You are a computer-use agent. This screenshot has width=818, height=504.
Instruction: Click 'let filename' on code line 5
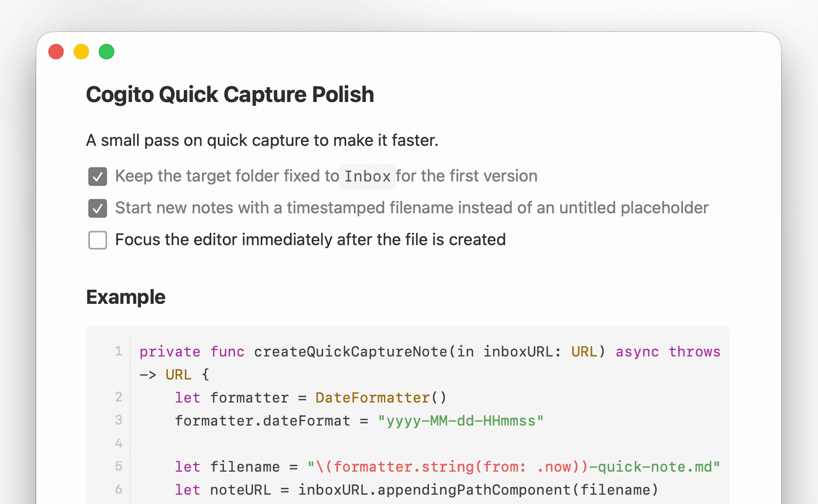(x=227, y=467)
